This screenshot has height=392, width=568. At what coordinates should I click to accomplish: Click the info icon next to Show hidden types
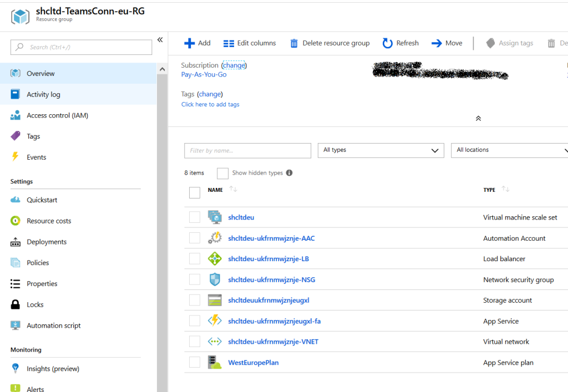288,172
